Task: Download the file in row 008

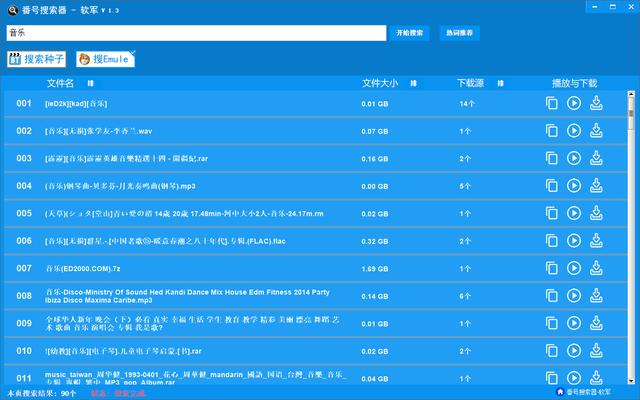Action: click(596, 295)
